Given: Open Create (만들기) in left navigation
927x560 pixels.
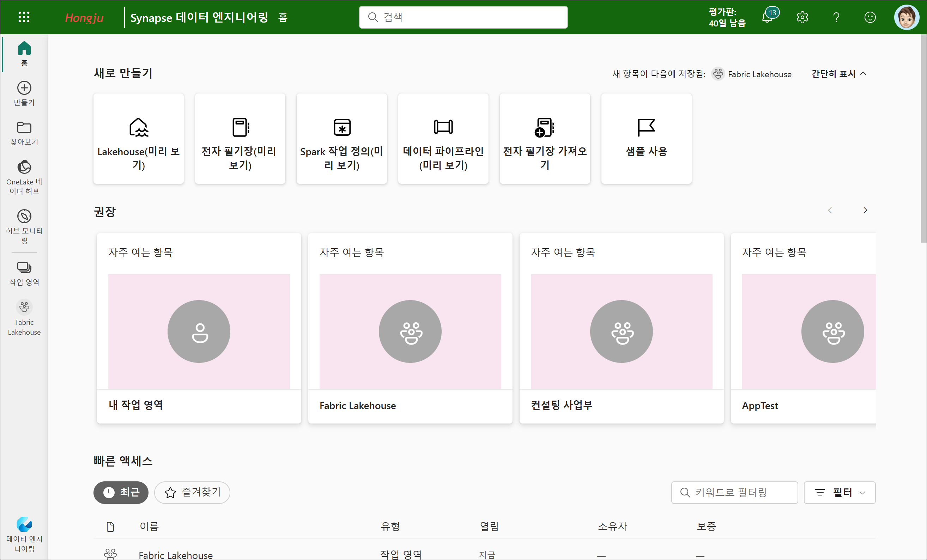Looking at the screenshot, I should pos(24,93).
